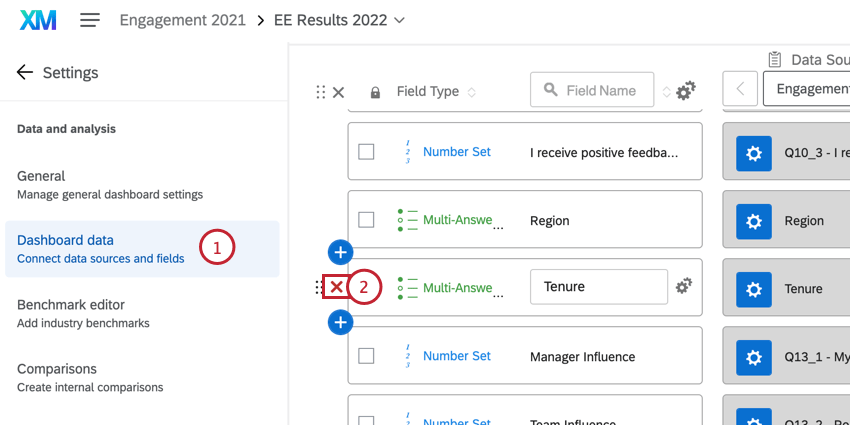
Task: Check the box for Region field
Action: pyautogui.click(x=366, y=220)
